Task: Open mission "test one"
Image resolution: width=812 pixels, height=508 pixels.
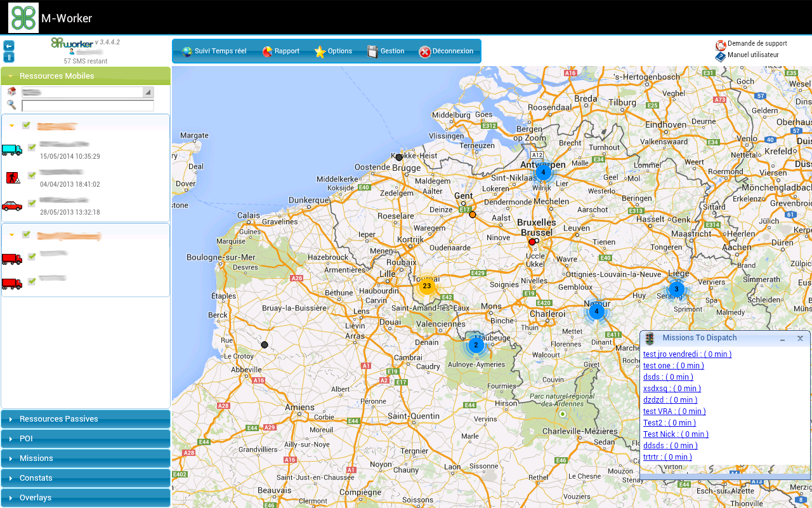Action: (673, 366)
